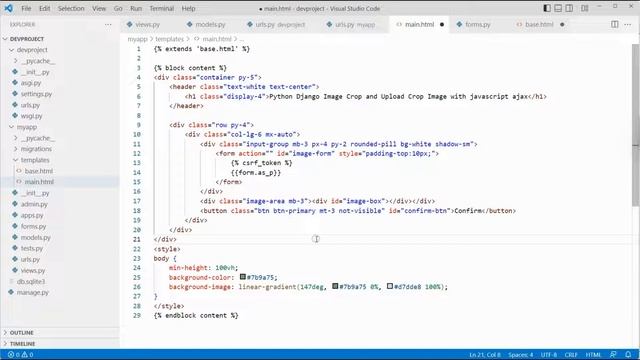Open notifications bell in status bar
The width and height of the screenshot is (640, 360).
point(628,355)
